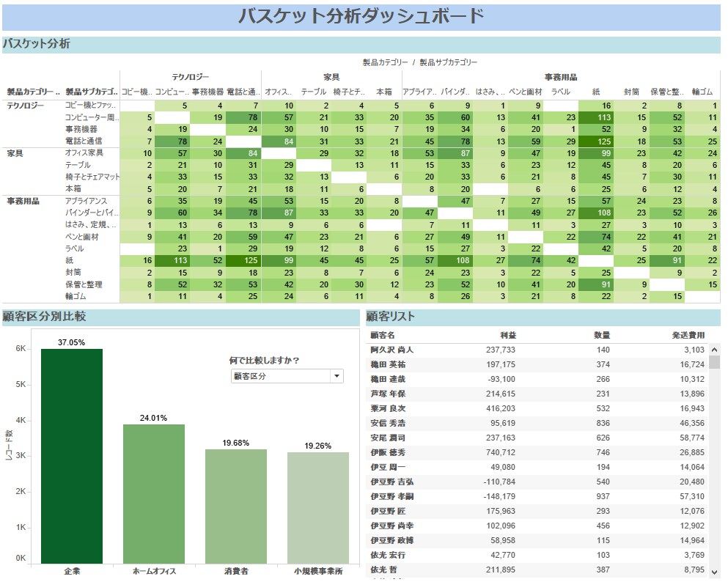Click cell 125 in the 紙 row

(x=243, y=260)
